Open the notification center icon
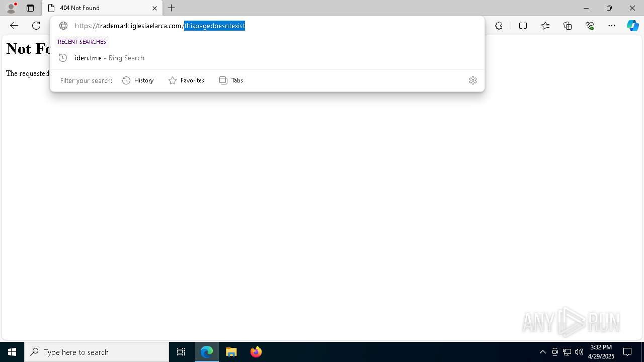The width and height of the screenshot is (644, 362). coord(627,352)
